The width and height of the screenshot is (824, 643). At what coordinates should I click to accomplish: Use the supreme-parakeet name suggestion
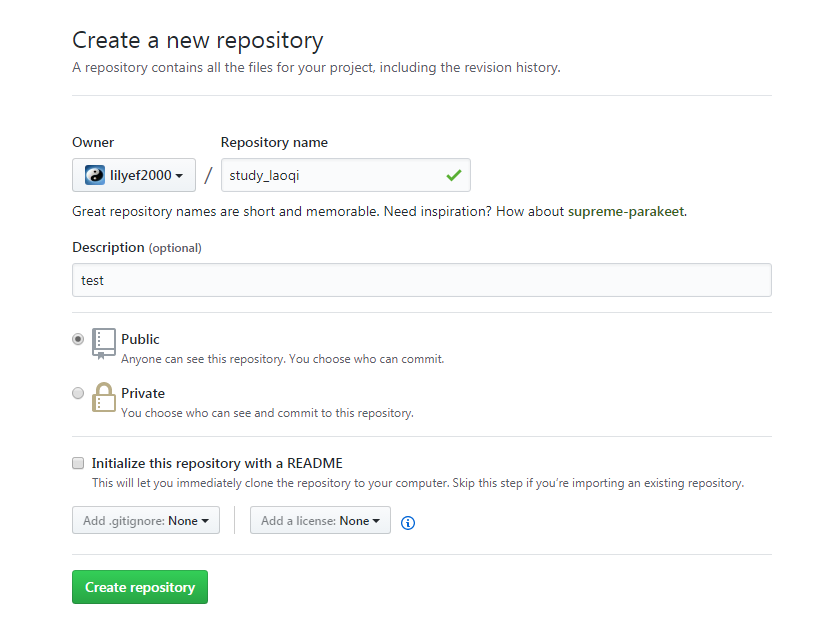[x=626, y=211]
